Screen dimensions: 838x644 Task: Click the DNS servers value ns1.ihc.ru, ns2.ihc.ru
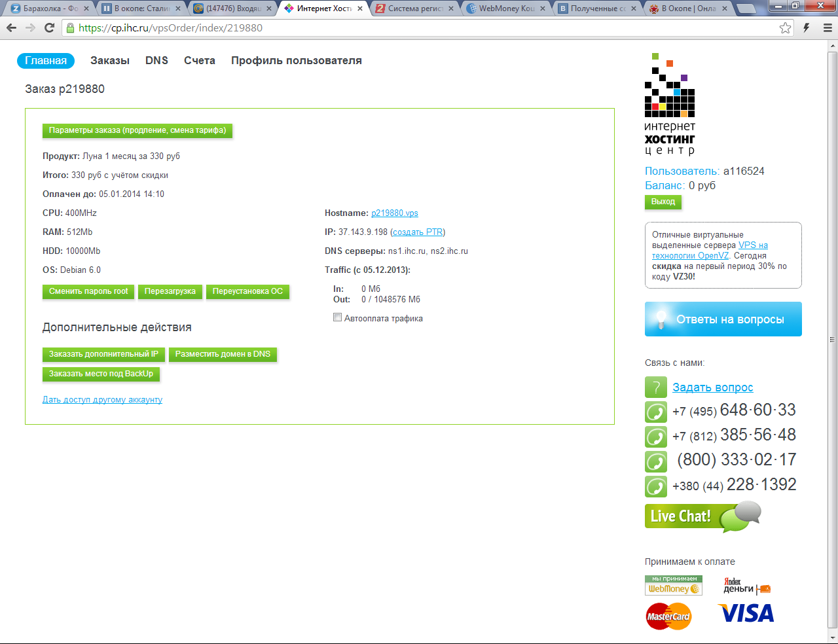428,251
